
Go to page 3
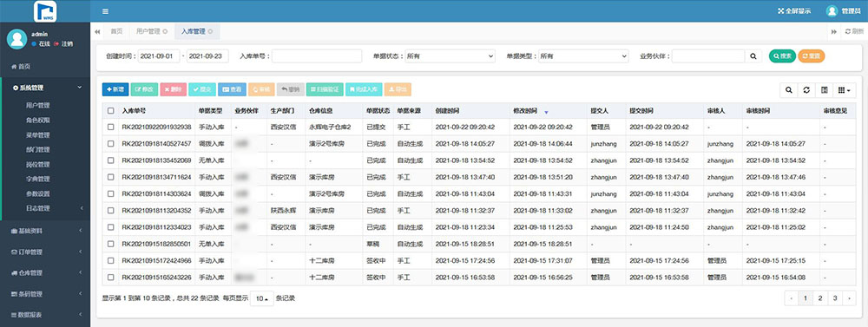[835, 298]
